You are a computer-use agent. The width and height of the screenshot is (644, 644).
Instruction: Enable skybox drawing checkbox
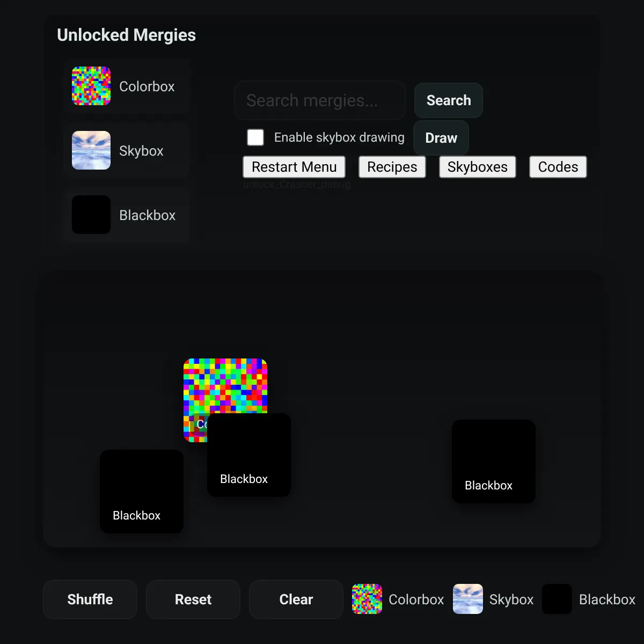point(255,137)
